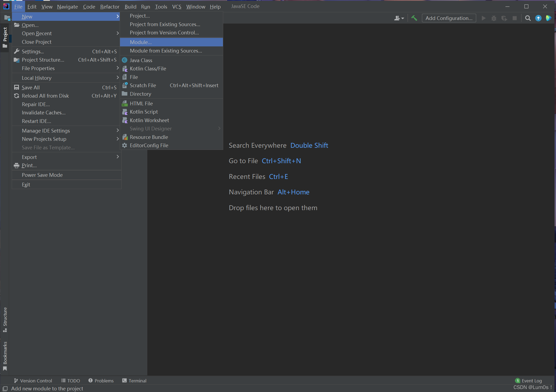Viewport: 556px width, 392px height.
Task: Click the Run with Coverage icon
Action: tap(504, 18)
